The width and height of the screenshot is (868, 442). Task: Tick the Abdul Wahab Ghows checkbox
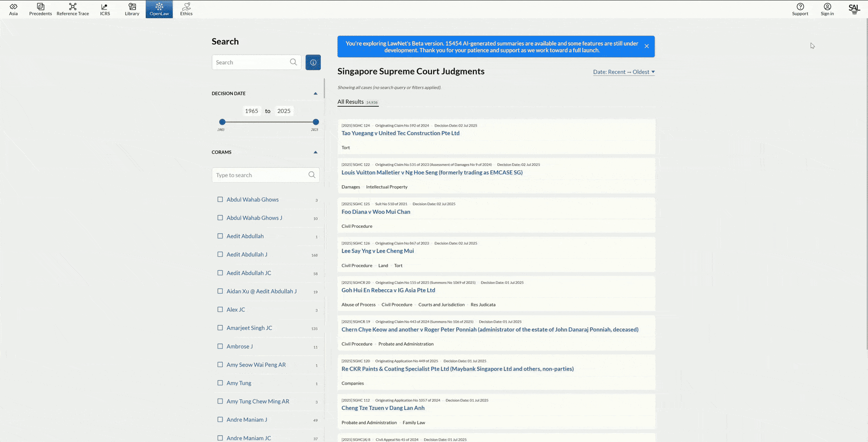click(220, 199)
